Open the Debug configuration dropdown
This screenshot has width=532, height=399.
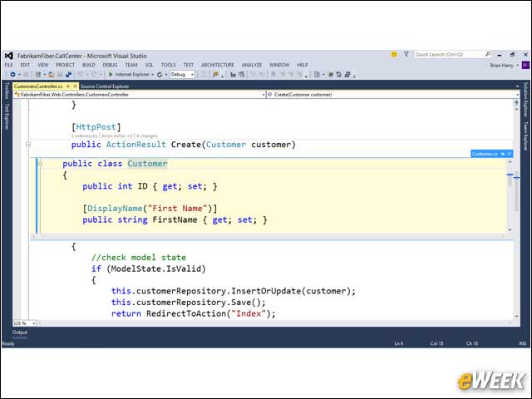click(x=182, y=74)
